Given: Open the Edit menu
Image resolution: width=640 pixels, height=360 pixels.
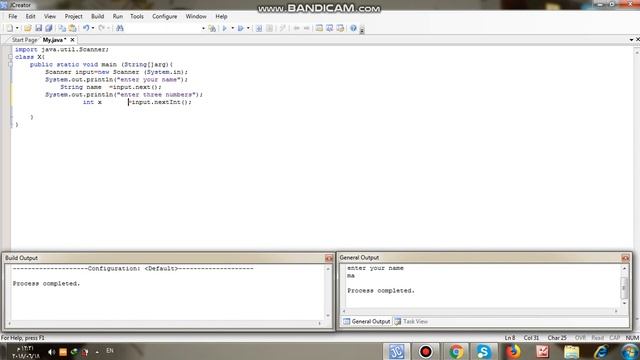Looking at the screenshot, I should pos(31,16).
